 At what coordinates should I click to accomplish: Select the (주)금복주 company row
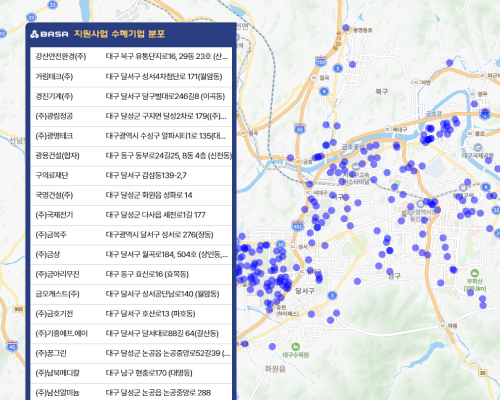point(131,235)
